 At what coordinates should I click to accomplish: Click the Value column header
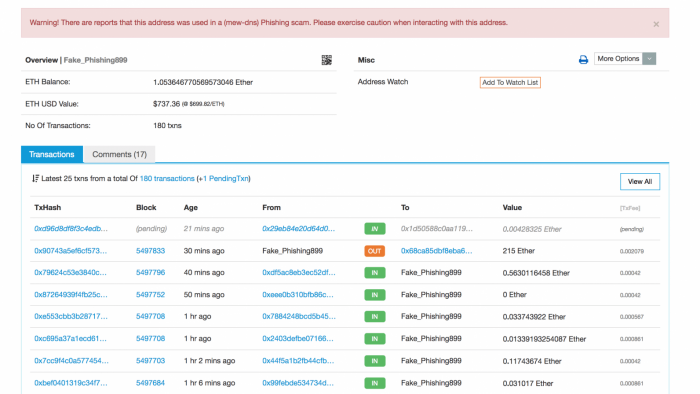click(512, 207)
